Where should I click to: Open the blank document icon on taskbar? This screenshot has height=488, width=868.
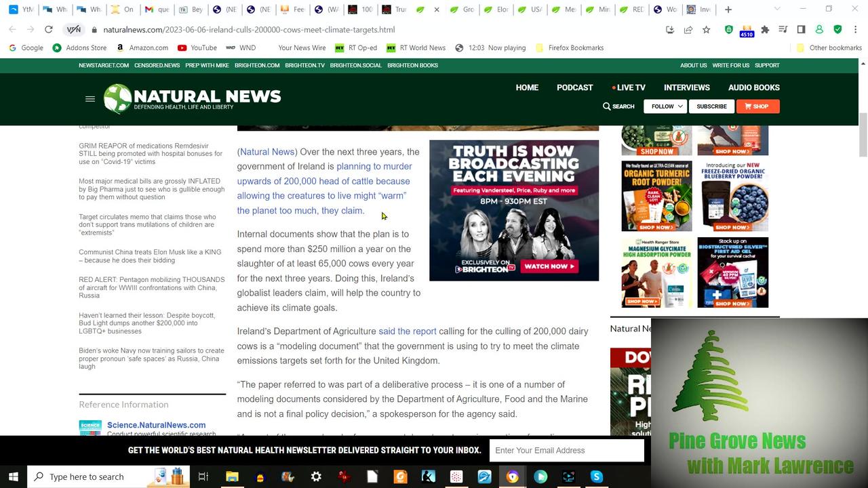click(x=372, y=476)
